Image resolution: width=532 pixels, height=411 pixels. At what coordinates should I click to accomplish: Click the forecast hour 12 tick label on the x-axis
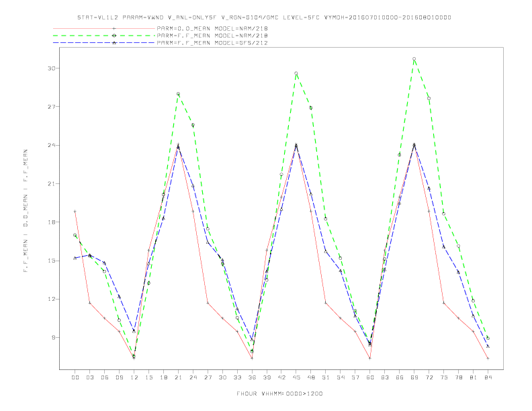click(134, 377)
